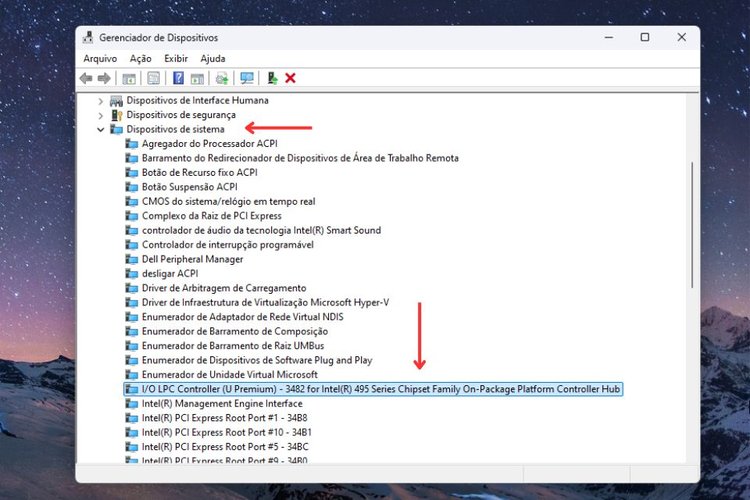Click the icon next to Enumerador de Barramento de Composição

pyautogui.click(x=132, y=332)
